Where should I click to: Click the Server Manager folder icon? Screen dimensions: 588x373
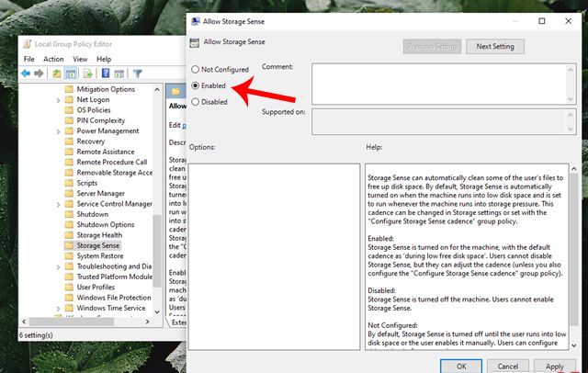(x=69, y=194)
